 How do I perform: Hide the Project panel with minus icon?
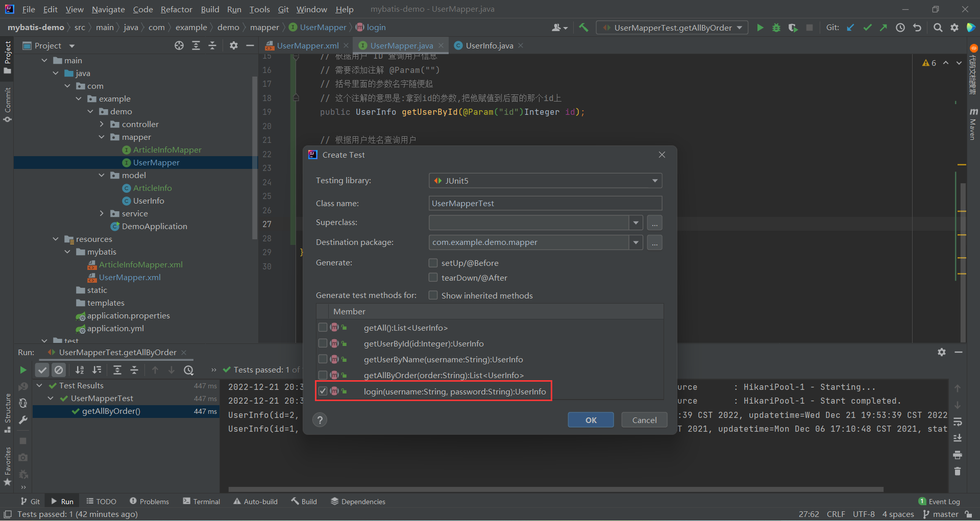[250, 45]
